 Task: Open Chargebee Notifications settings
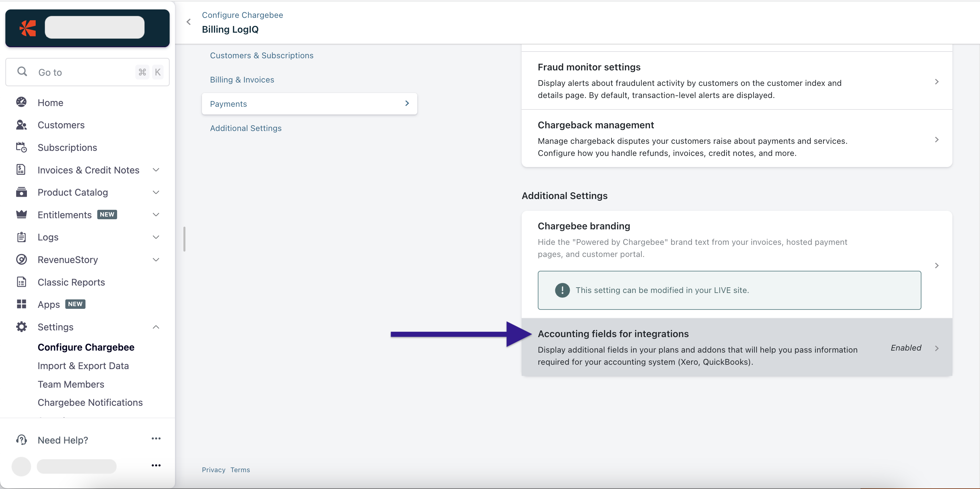[90, 402]
